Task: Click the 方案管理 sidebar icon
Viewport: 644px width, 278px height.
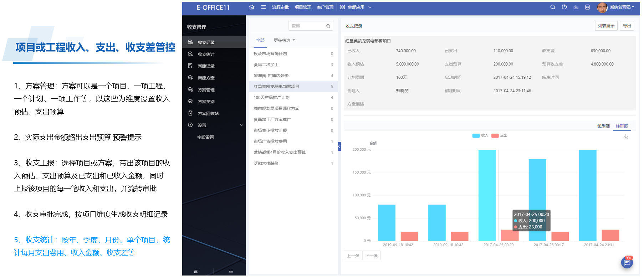Action: (x=190, y=89)
